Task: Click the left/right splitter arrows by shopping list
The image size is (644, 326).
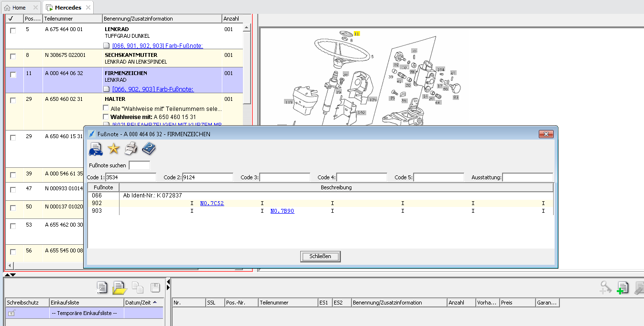Action: 168,285
